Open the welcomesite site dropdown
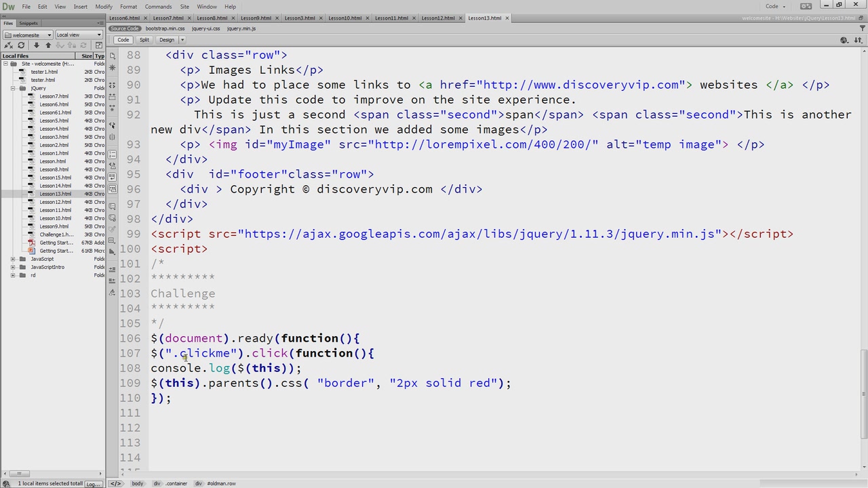868x488 pixels. (x=27, y=35)
